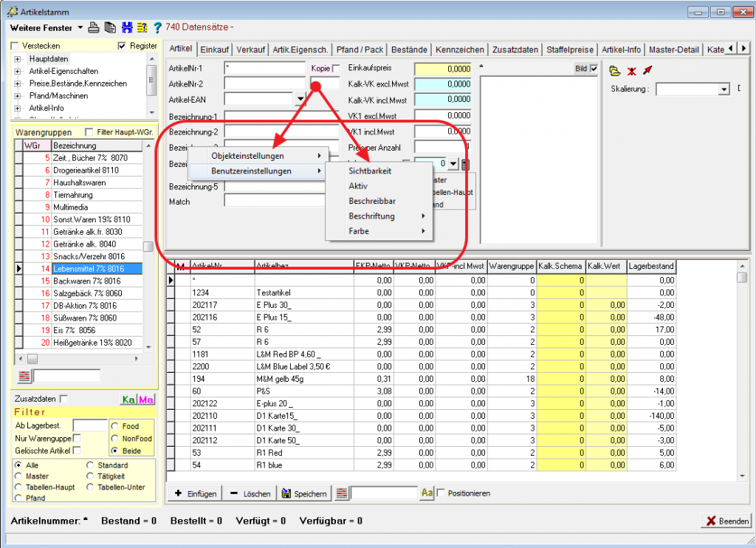The image size is (756, 548).
Task: Open the Weitere Fenster dropdown
Action: point(80,28)
